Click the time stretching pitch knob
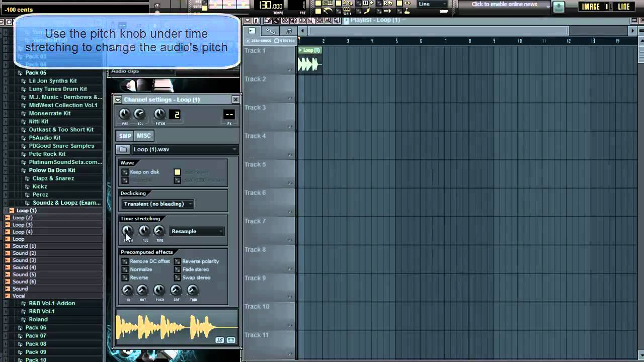644x362 pixels. 127,231
